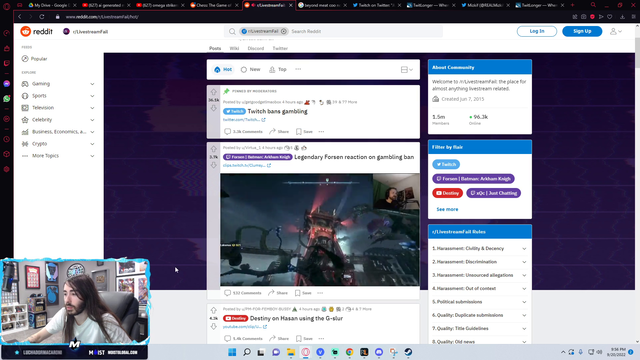This screenshot has height=360, width=640.
Task: Switch to the Twitter tab
Action: (280, 48)
